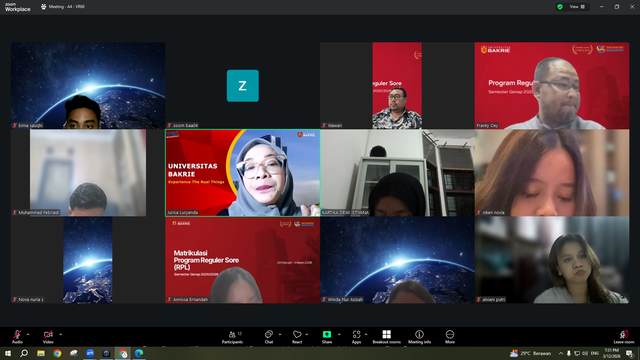The height and width of the screenshot is (360, 640).
Task: Click the green encryption shield icon
Action: (560, 7)
